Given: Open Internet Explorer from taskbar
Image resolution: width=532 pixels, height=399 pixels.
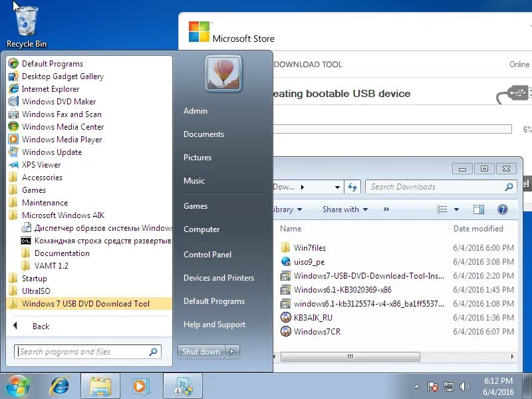Looking at the screenshot, I should tap(60, 386).
